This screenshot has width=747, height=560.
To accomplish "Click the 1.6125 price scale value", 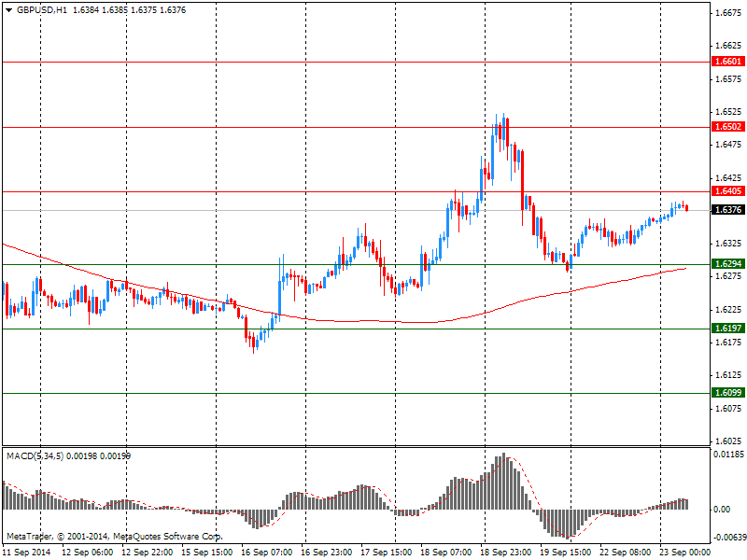I will [x=729, y=375].
